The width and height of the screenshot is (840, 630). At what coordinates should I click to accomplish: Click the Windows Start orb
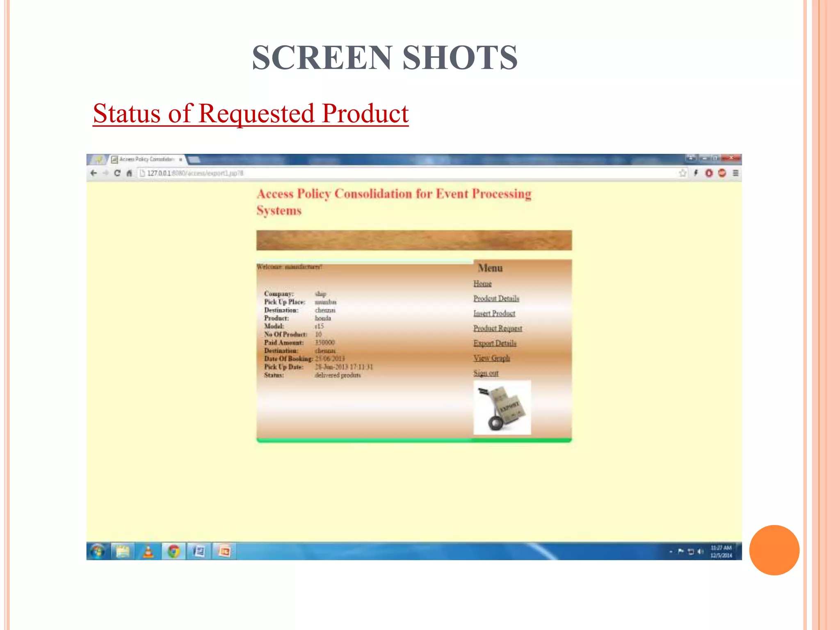coord(98,551)
